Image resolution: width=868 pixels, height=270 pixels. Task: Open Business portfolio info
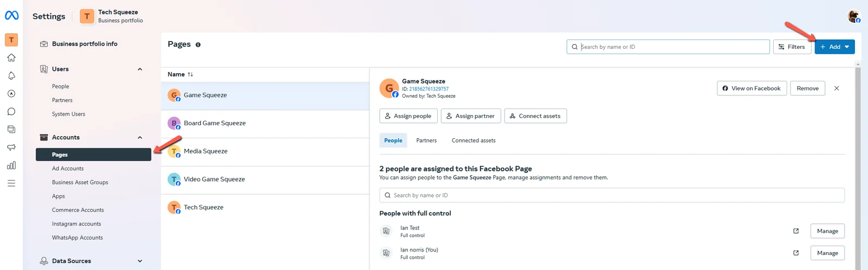click(x=85, y=44)
